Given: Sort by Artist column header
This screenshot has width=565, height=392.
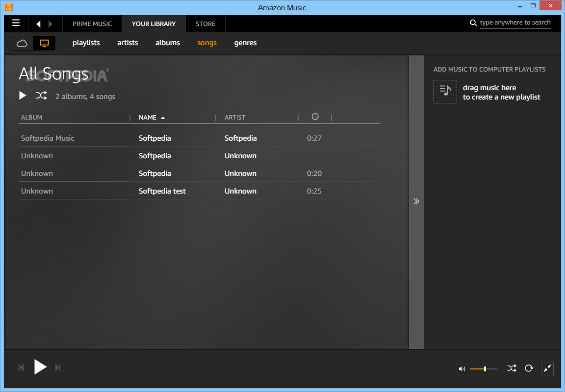Looking at the screenshot, I should pos(235,117).
